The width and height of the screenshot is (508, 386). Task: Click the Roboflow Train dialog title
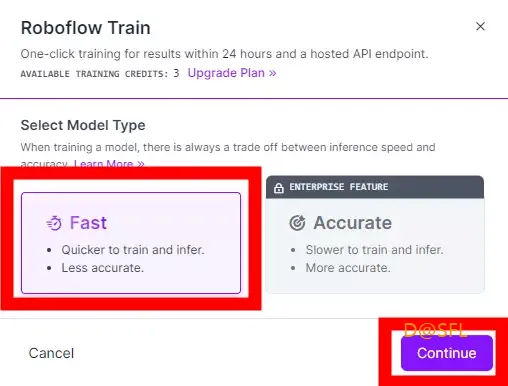click(x=86, y=28)
